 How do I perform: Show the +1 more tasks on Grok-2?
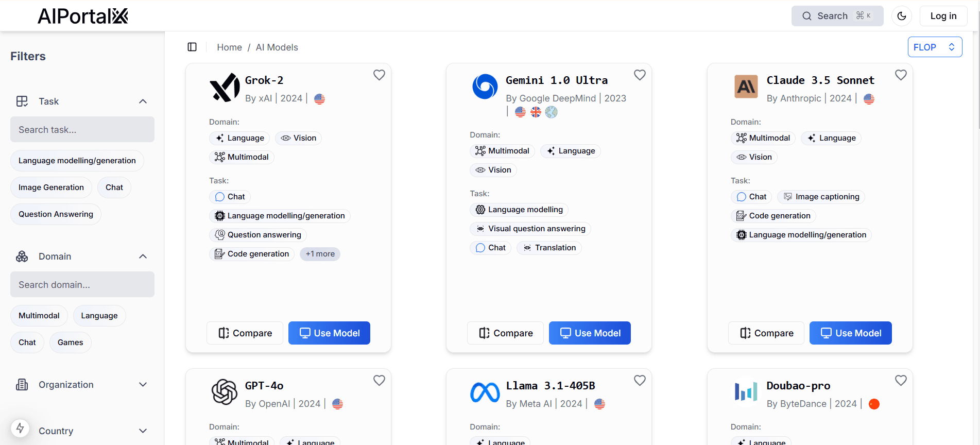320,254
